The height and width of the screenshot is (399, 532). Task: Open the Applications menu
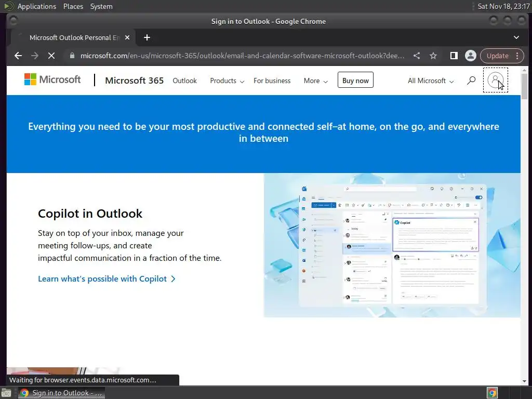coord(37,6)
